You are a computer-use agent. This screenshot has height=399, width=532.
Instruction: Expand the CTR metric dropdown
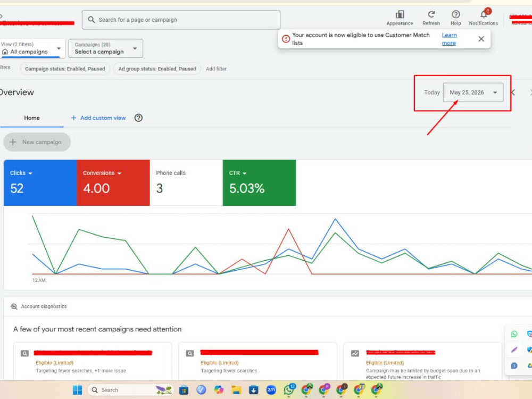tap(245, 173)
